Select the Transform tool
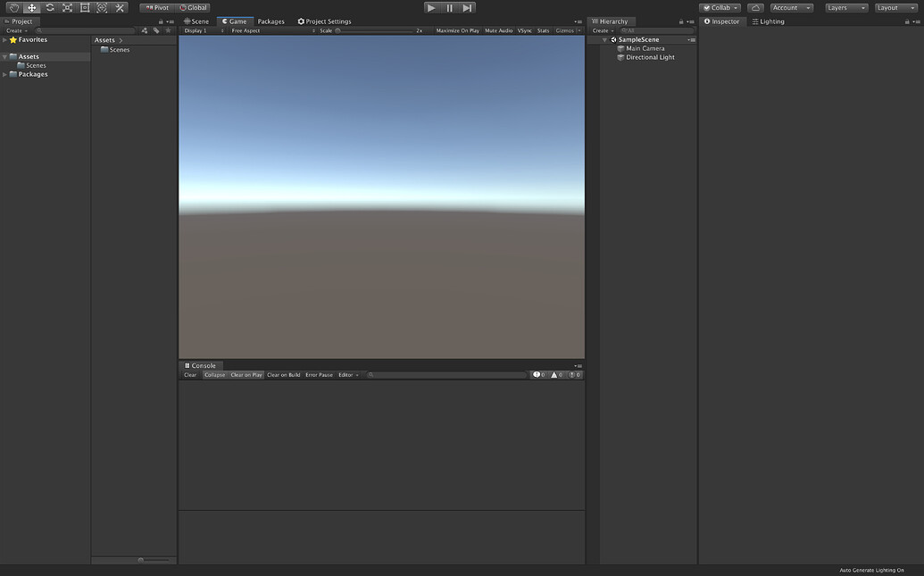924x576 pixels. click(102, 7)
